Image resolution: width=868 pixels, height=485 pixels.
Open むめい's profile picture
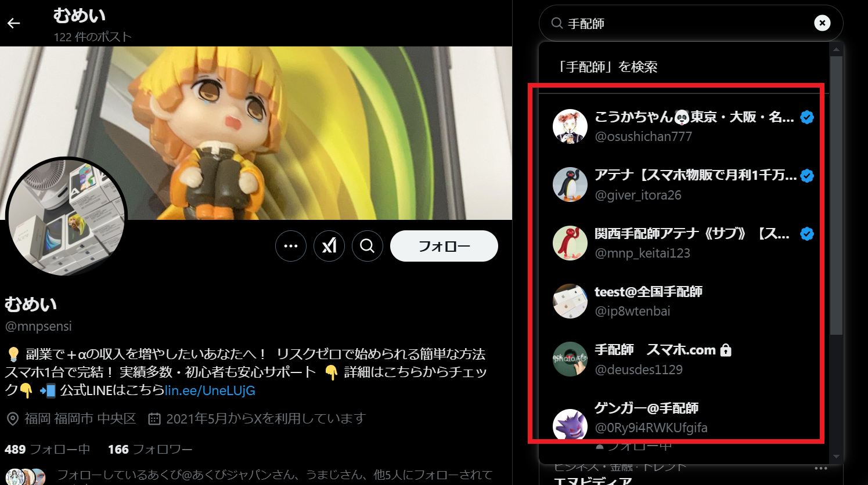tap(66, 217)
